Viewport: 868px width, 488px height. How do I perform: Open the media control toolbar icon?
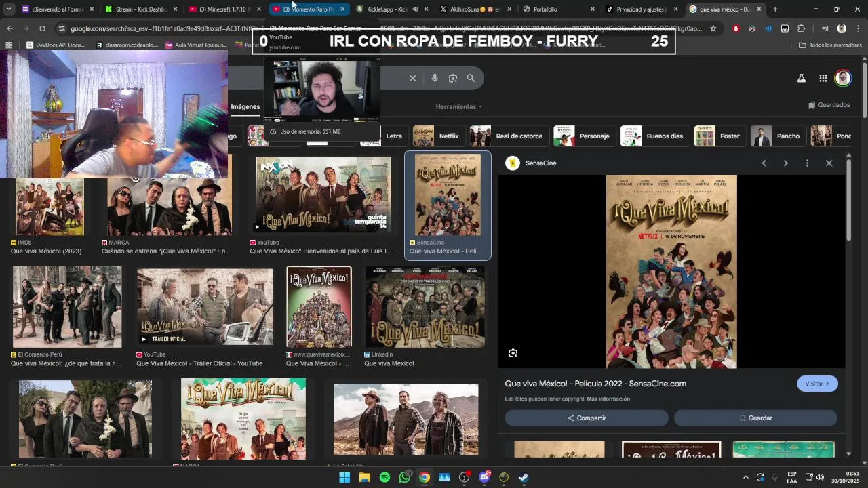[825, 28]
